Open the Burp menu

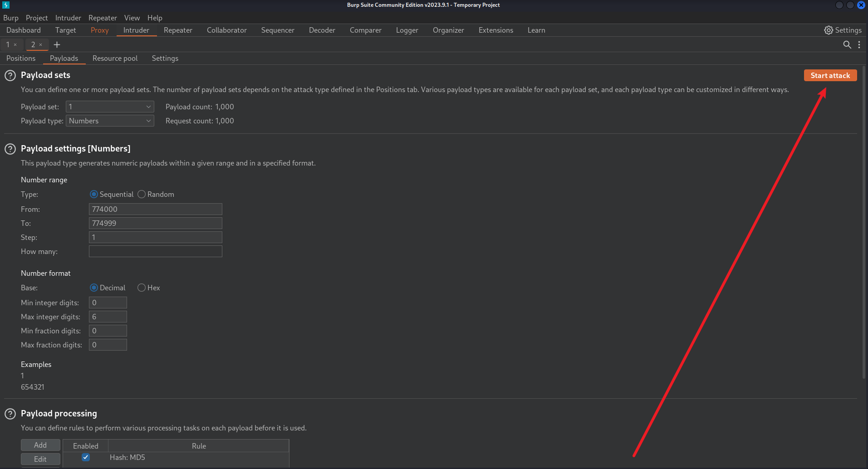click(11, 18)
